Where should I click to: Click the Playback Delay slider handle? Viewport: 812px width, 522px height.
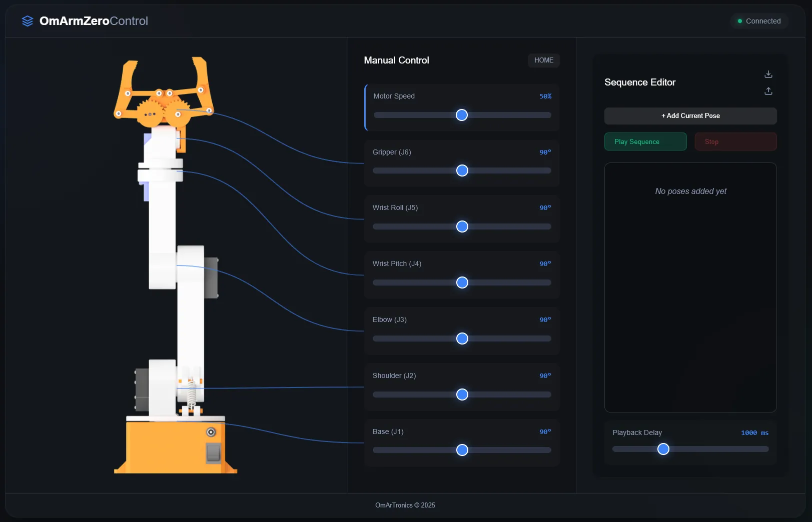(663, 449)
